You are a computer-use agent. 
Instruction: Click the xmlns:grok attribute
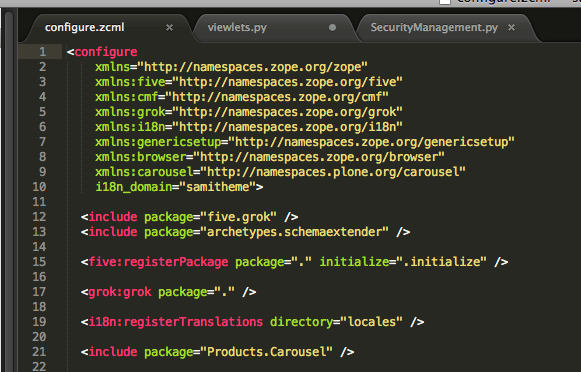tap(130, 112)
